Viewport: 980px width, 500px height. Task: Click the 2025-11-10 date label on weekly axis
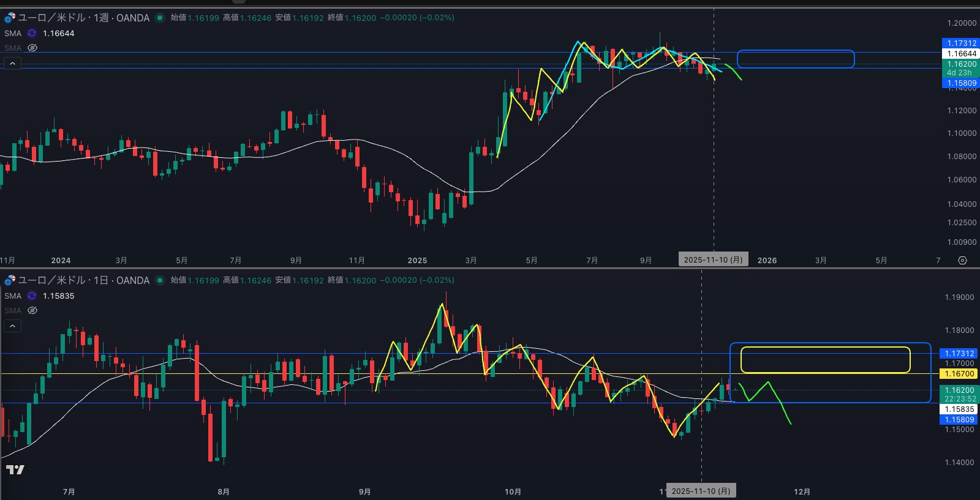(x=713, y=260)
